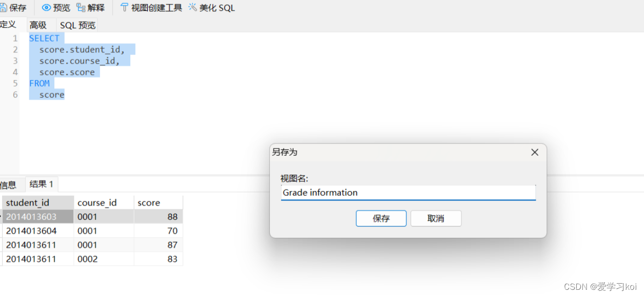Click the score column header
644x296 pixels.
tap(159, 202)
